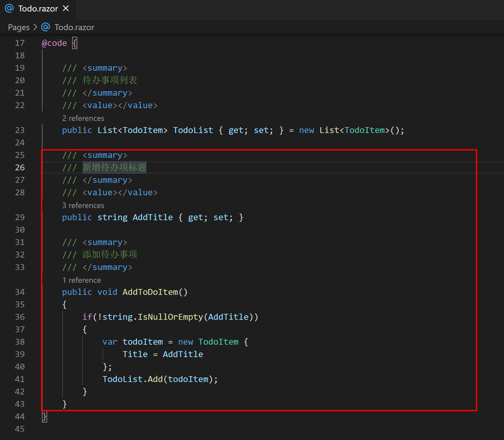The image size is (504, 440).
Task: Click 'string' type on line 29
Action: pyautogui.click(x=112, y=218)
